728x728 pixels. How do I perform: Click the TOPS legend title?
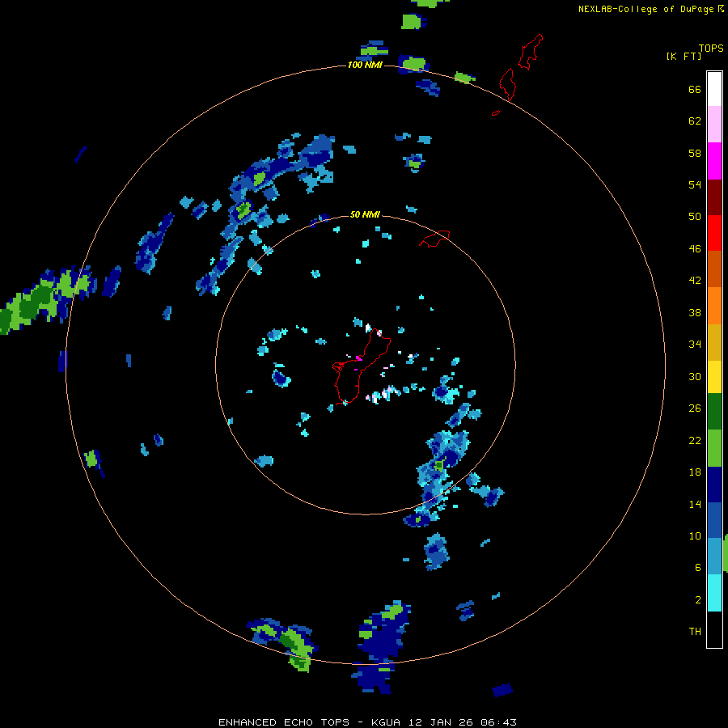pos(711,48)
